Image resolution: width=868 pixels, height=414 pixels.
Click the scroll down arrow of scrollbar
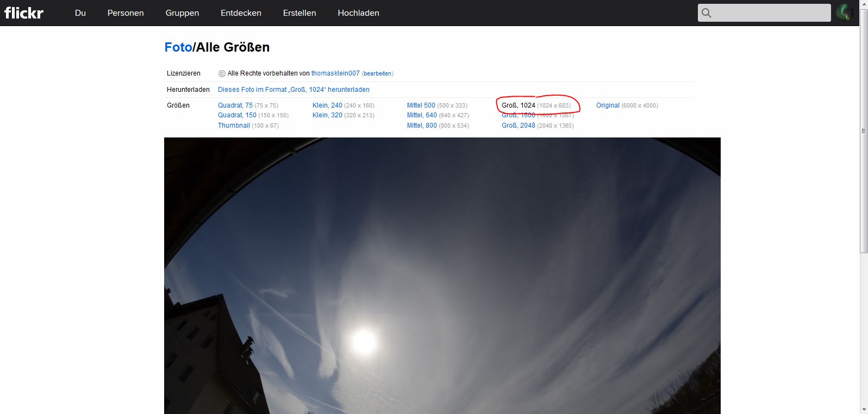[x=864, y=409]
